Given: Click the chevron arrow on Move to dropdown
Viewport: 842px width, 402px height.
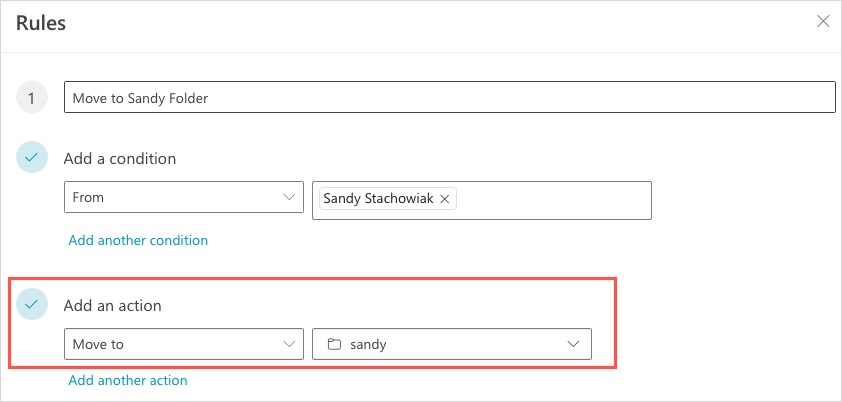Looking at the screenshot, I should pyautogui.click(x=290, y=344).
